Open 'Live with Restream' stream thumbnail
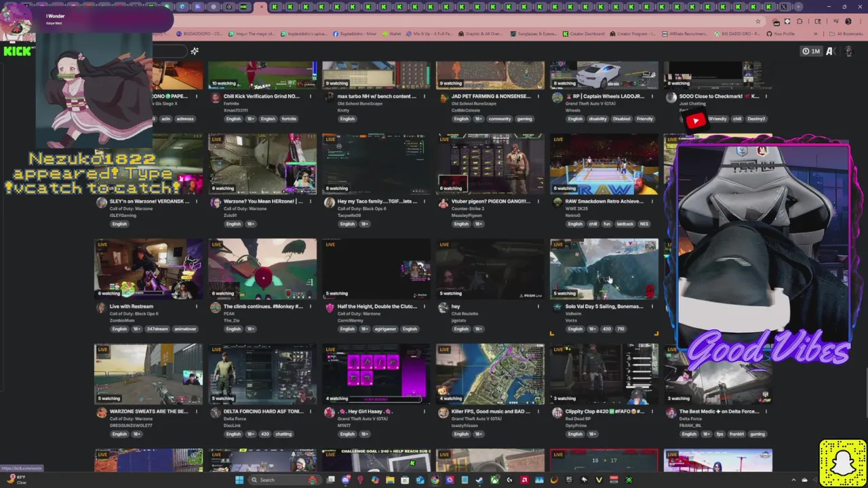This screenshot has width=868, height=488. pyautogui.click(x=149, y=268)
